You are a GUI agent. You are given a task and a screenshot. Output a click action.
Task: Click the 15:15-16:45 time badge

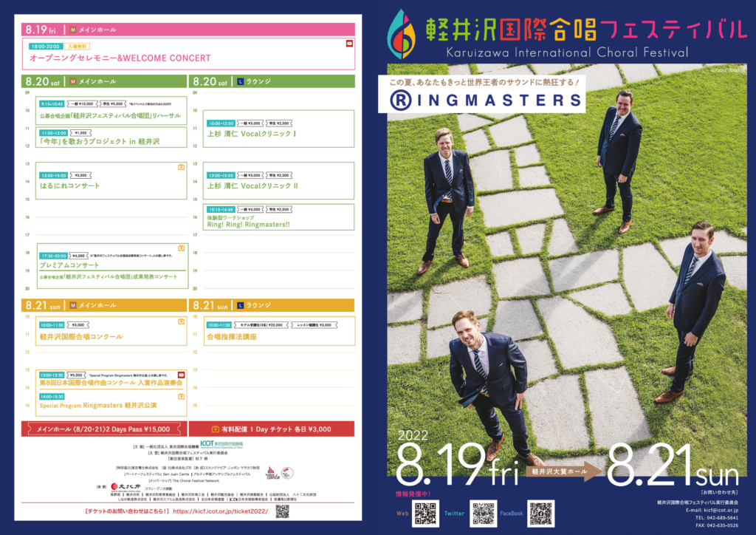coord(221,210)
